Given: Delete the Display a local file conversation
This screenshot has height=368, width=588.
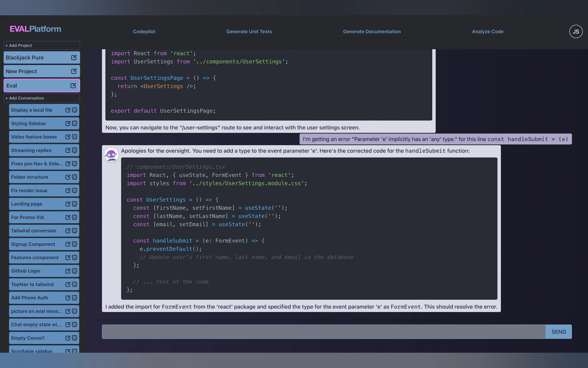Looking at the screenshot, I should pos(75,110).
